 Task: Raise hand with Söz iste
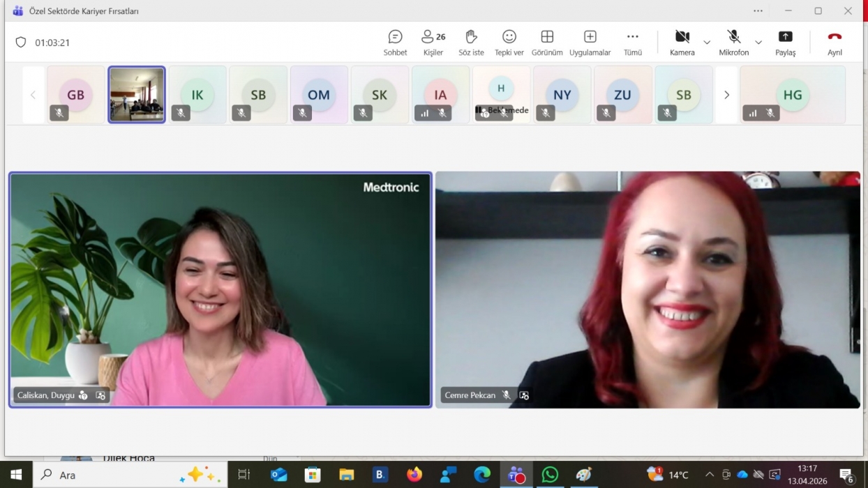pos(471,42)
